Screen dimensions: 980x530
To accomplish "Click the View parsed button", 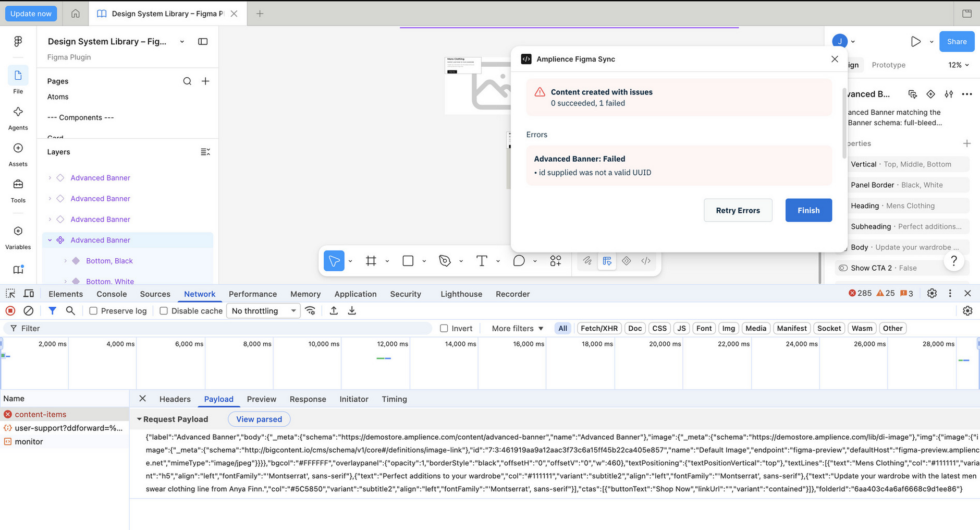I will point(259,419).
